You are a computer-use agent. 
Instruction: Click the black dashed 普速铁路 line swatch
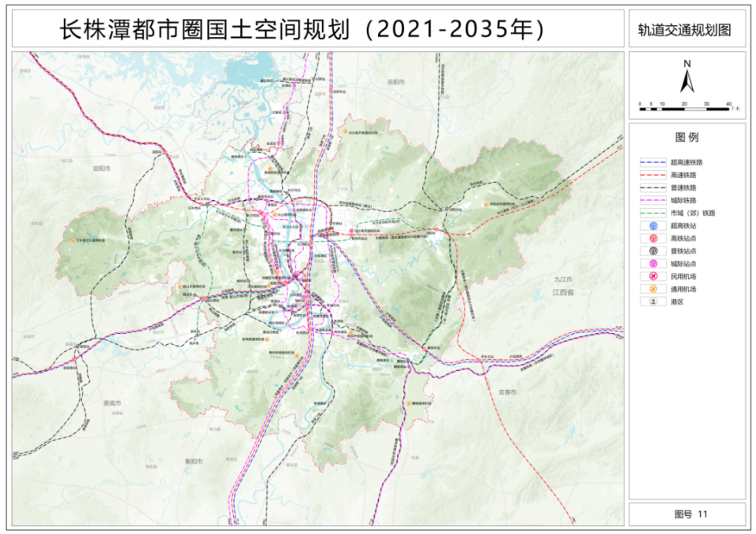[x=653, y=187]
